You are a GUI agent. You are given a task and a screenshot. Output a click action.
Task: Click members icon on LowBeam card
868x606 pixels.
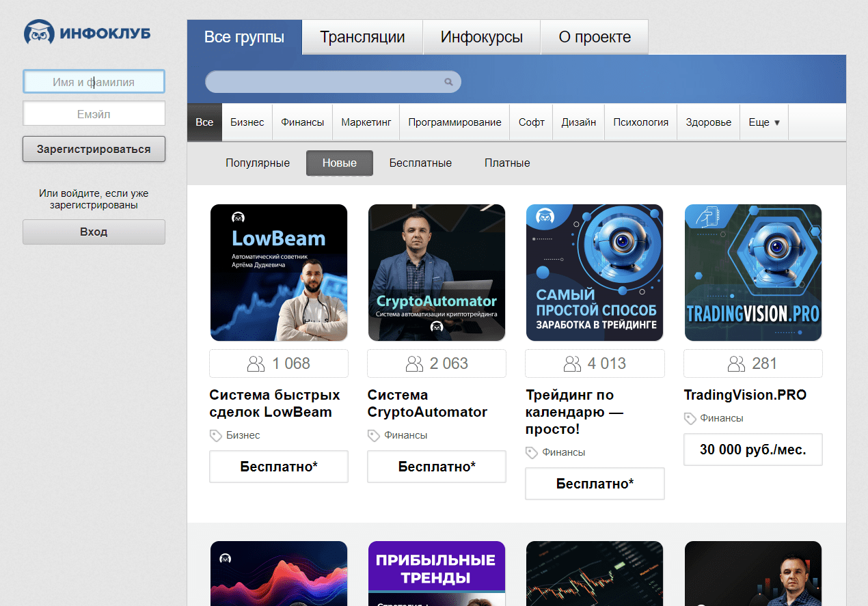coord(256,363)
